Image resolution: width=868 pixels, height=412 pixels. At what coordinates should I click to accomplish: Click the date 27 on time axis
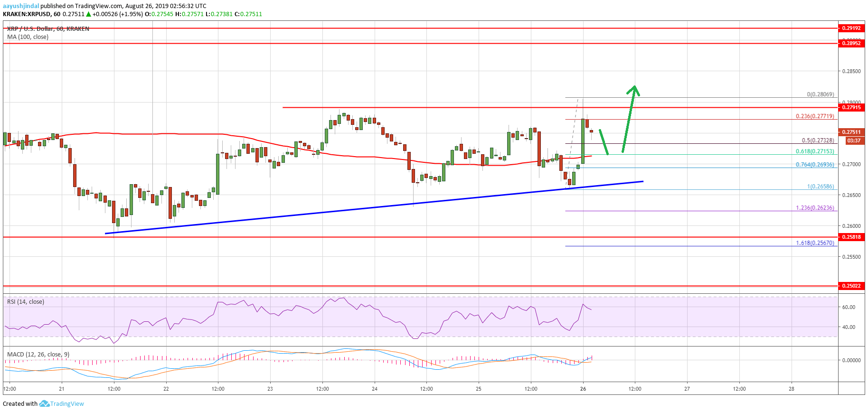(687, 389)
